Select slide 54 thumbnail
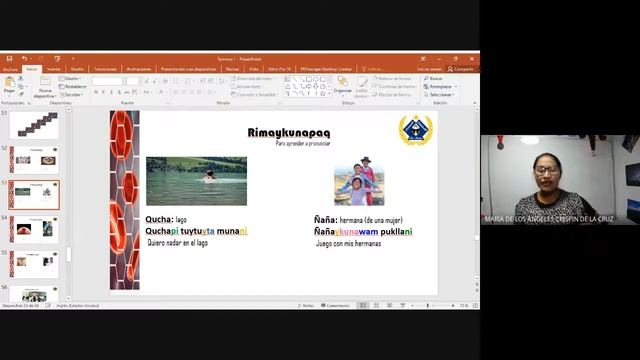640x360 pixels. 34,229
